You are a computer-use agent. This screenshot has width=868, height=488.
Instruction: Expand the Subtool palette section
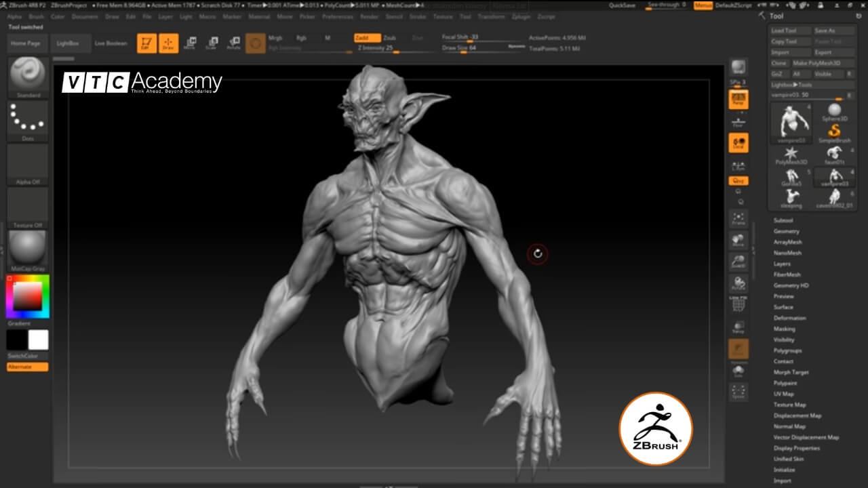click(783, 220)
